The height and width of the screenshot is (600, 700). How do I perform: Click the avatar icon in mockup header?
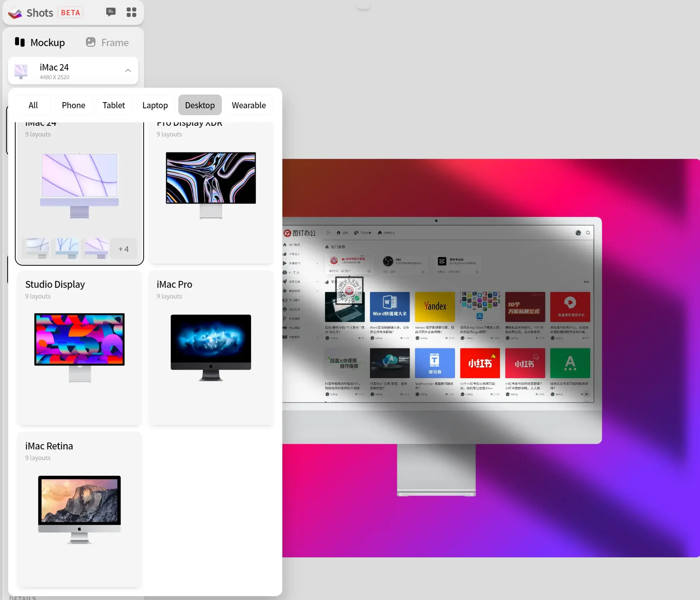[578, 233]
